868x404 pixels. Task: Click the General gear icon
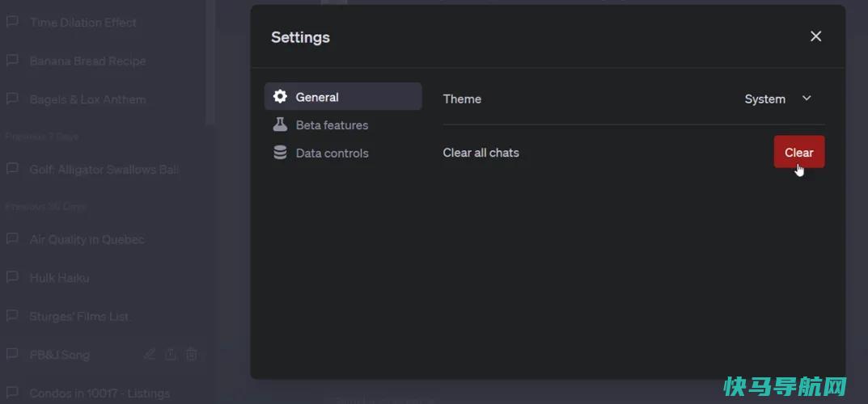tap(280, 97)
